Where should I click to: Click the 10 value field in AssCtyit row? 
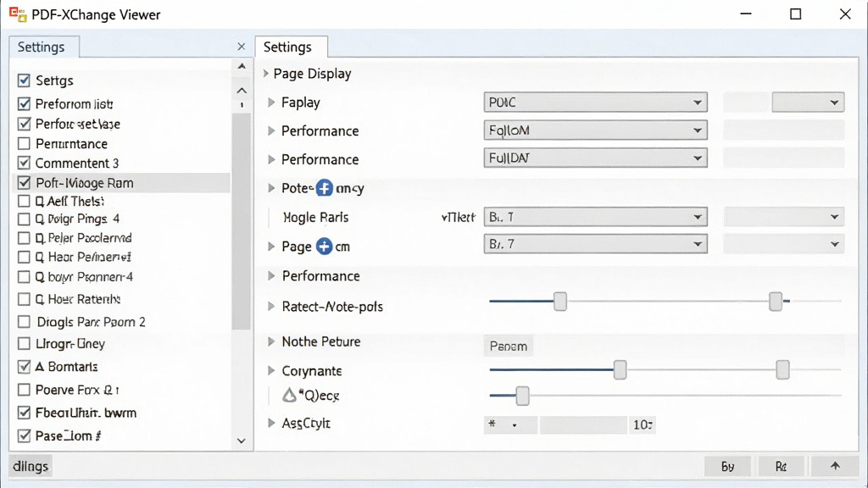[x=643, y=424]
